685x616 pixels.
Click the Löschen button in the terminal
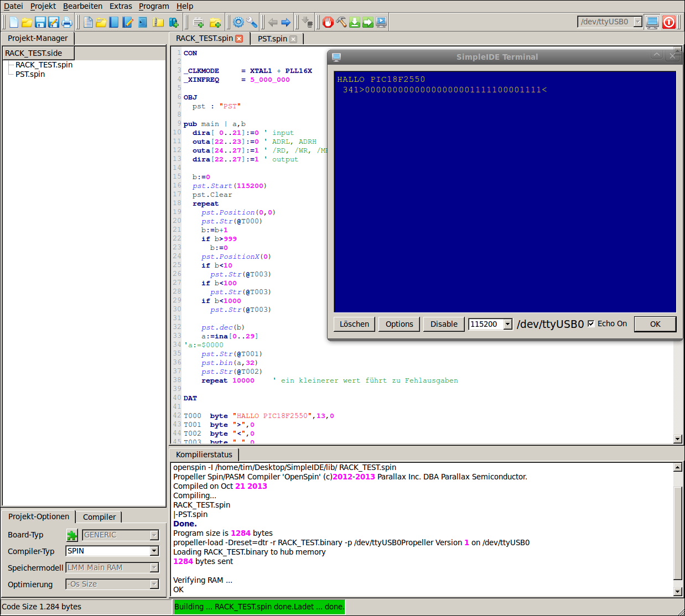coord(354,324)
